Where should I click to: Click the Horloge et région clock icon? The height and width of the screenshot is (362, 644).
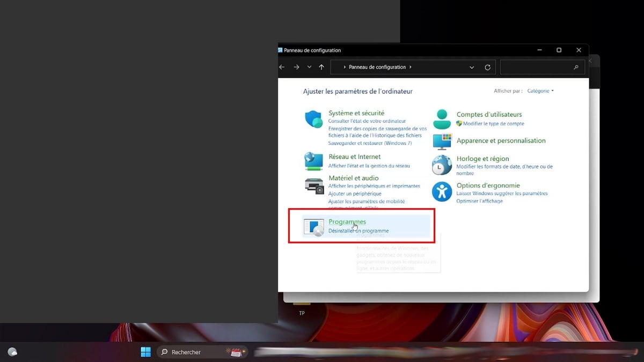tap(442, 165)
